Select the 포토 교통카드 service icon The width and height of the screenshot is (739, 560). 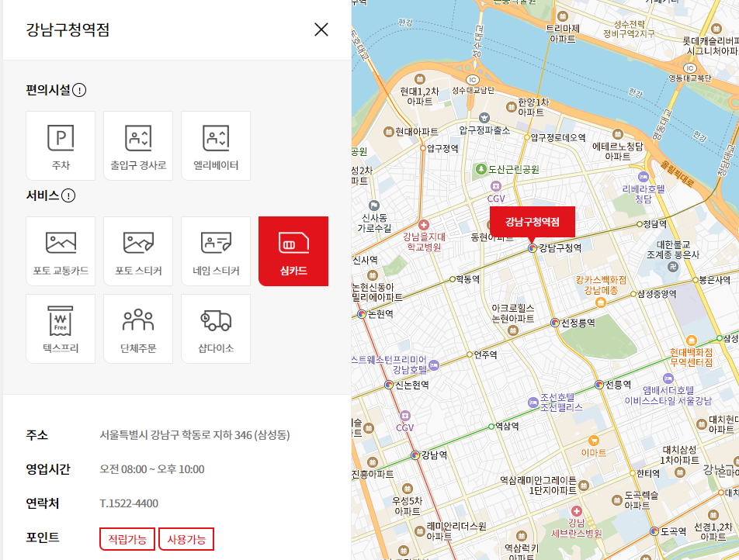coord(61,251)
